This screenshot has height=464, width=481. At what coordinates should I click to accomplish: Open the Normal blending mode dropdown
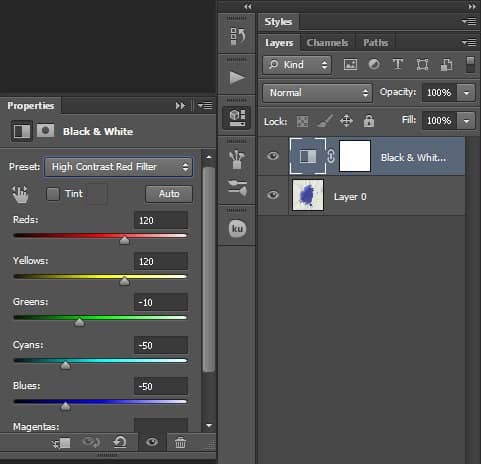317,93
